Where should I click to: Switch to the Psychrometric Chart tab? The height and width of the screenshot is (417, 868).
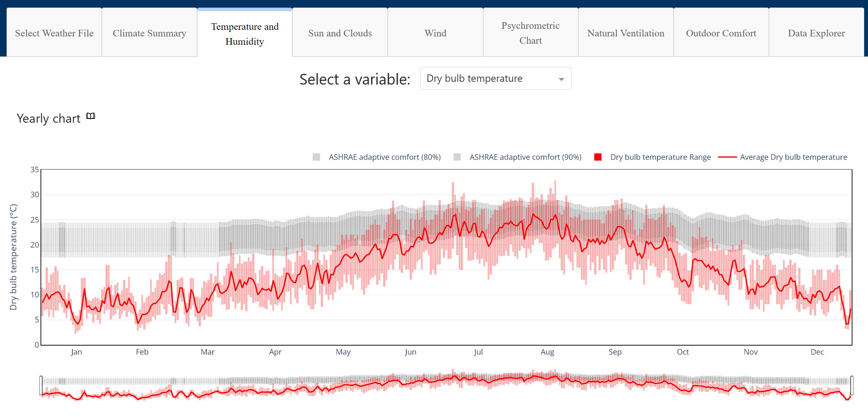[x=530, y=33]
